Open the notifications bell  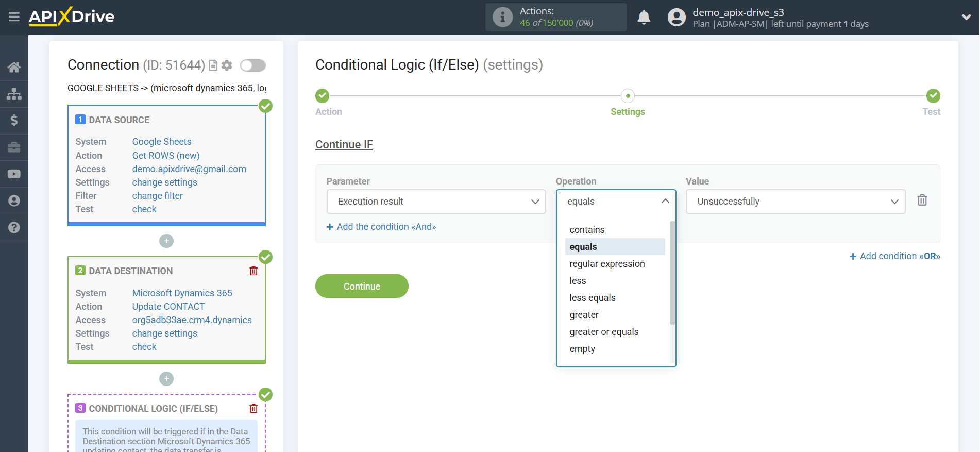pyautogui.click(x=644, y=17)
